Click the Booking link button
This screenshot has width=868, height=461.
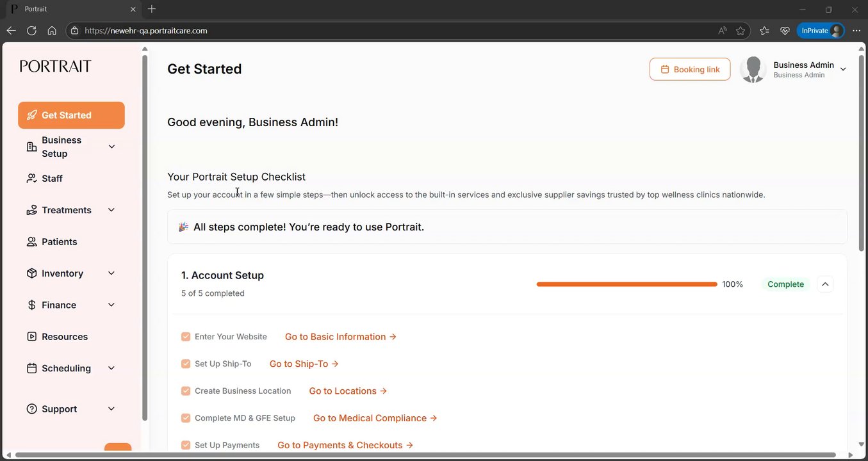(x=690, y=69)
